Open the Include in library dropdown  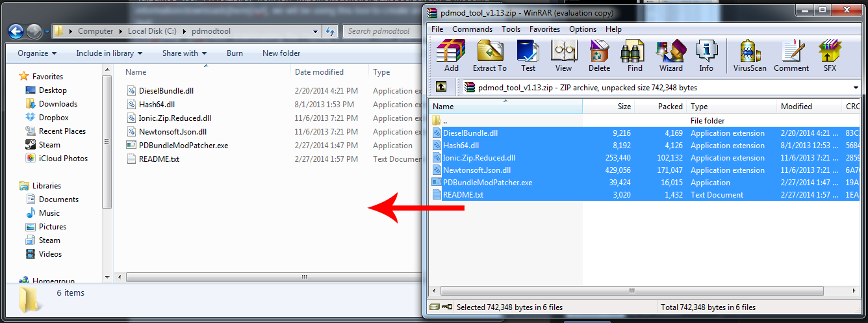coord(109,53)
